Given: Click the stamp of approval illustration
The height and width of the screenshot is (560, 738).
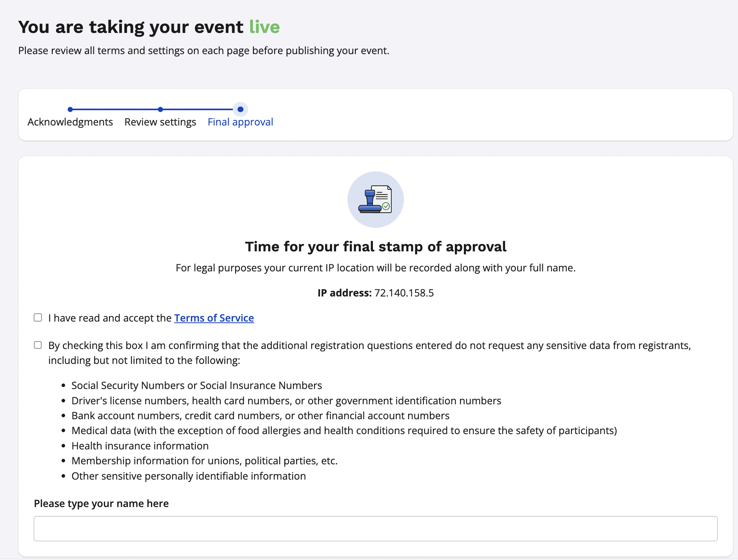Looking at the screenshot, I should tap(375, 200).
